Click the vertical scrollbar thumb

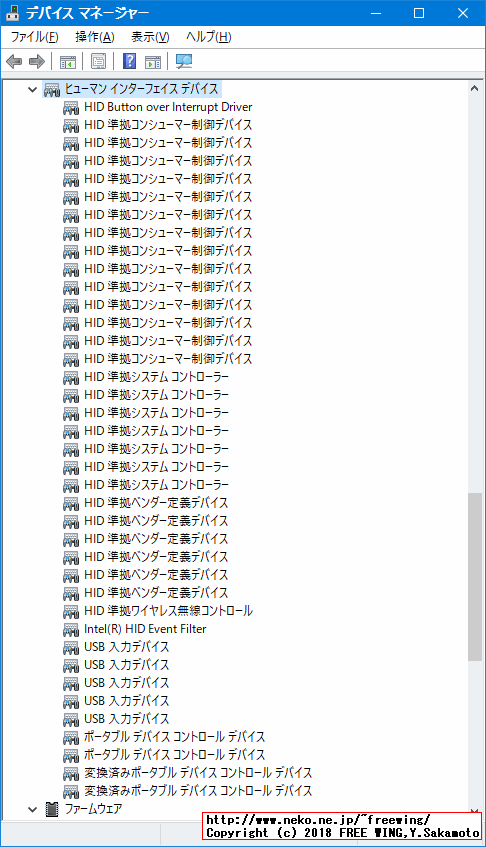(x=475, y=576)
